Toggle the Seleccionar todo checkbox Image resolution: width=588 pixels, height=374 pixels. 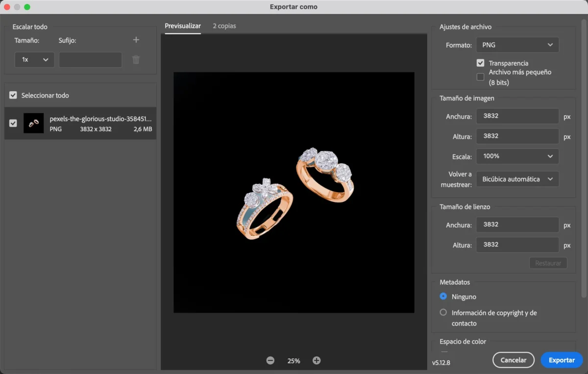(x=13, y=95)
